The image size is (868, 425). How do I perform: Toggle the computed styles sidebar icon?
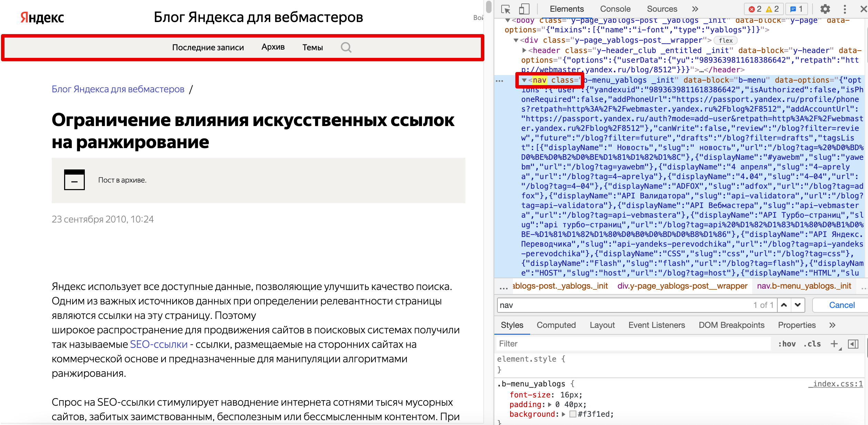pyautogui.click(x=853, y=344)
